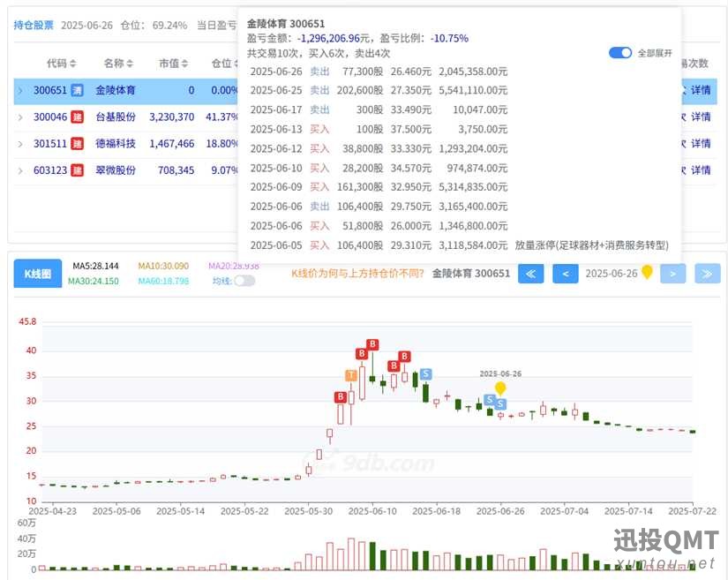728x580 pixels.
Task: Click 台基股份 stock name
Action: [x=116, y=117]
